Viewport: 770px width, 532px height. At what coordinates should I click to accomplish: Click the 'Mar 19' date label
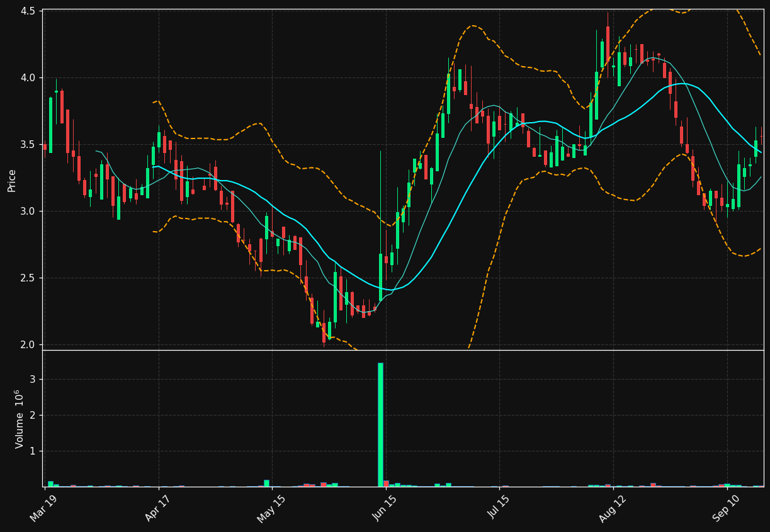coord(44,507)
